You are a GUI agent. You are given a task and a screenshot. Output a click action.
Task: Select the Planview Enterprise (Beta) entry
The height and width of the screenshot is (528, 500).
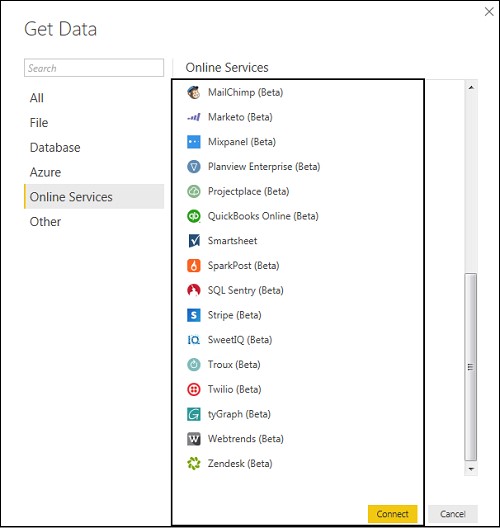(x=254, y=167)
